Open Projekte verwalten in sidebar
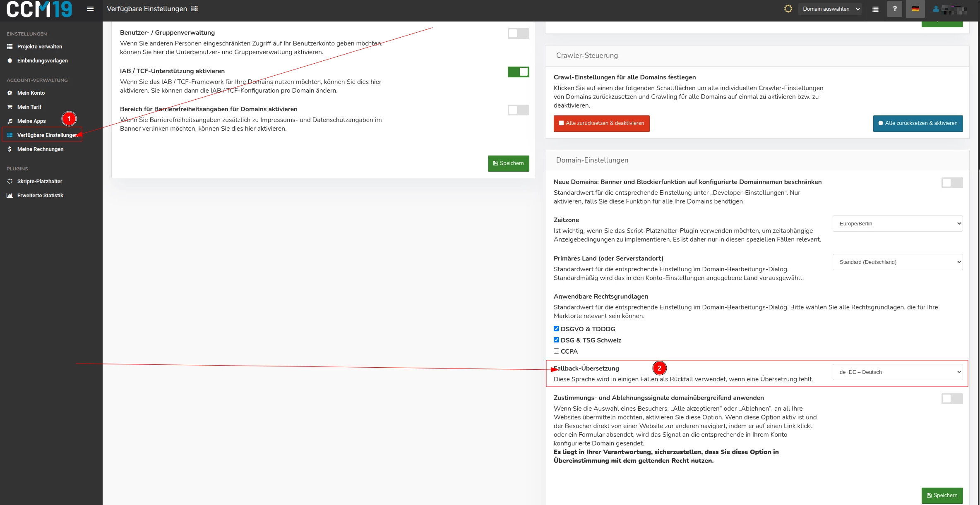The height and width of the screenshot is (505, 980). (40, 47)
